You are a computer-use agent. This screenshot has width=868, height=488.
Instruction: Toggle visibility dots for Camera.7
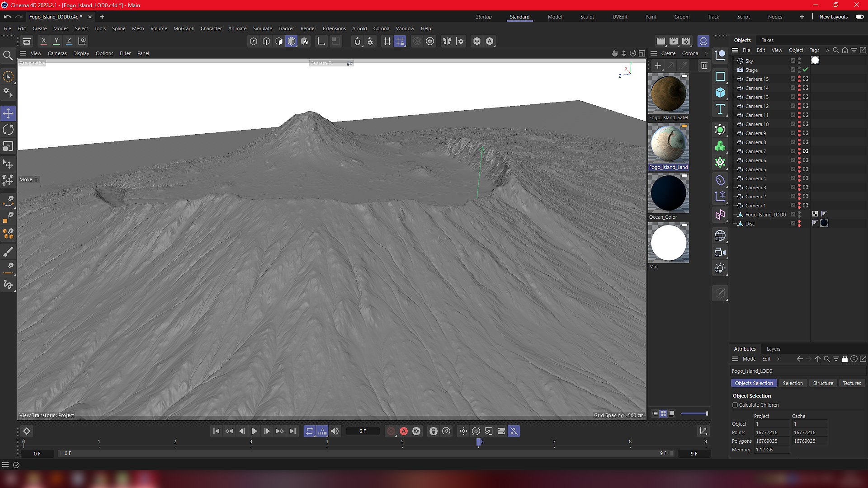click(x=799, y=151)
